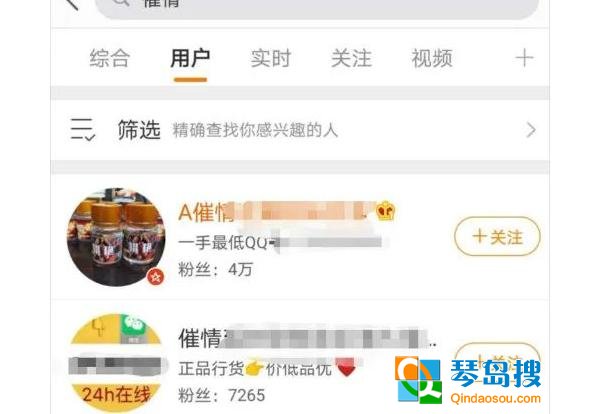605x414 pixels.
Task: Select the 用户 tab
Action: (190, 59)
